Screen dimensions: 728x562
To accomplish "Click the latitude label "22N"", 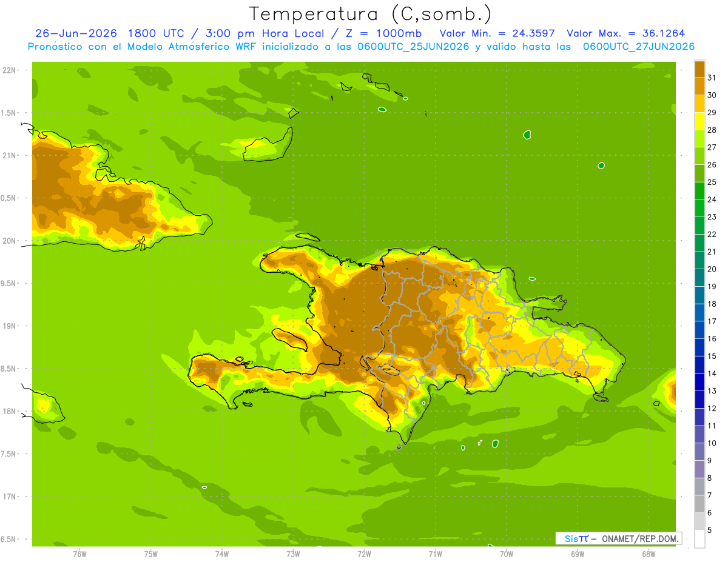I will point(9,70).
